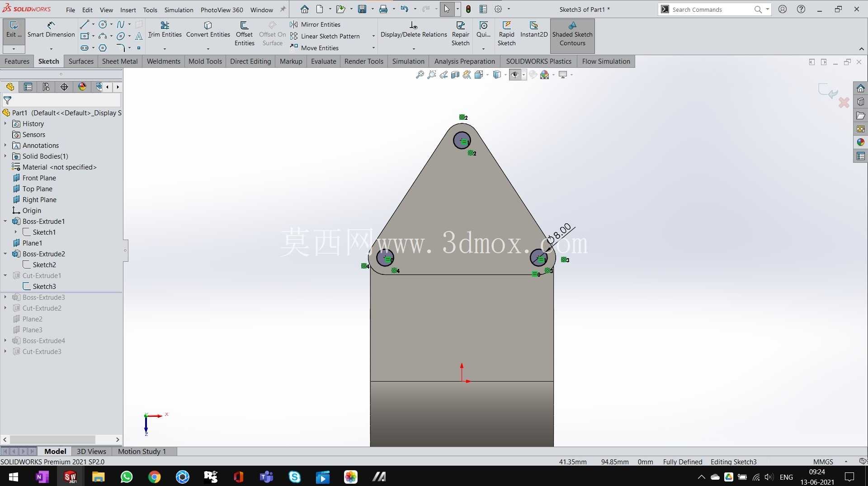The image size is (868, 486).
Task: Click Move Entities command
Action: tap(315, 48)
